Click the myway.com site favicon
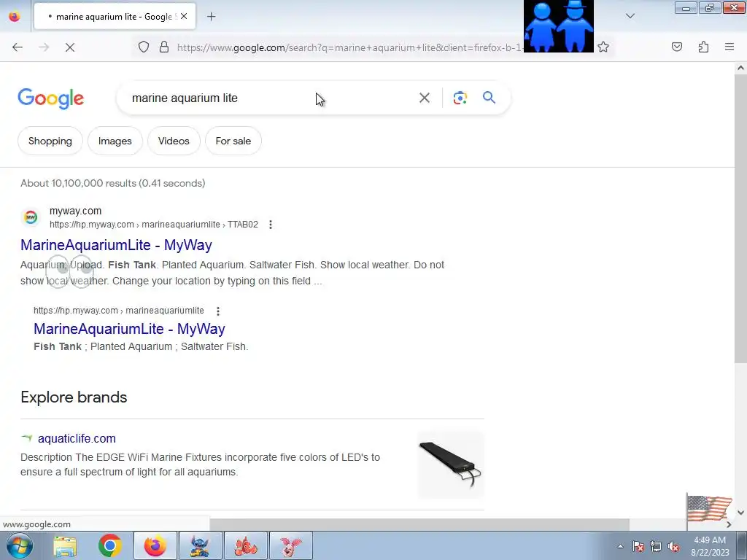This screenshot has height=560, width=747. (31, 217)
